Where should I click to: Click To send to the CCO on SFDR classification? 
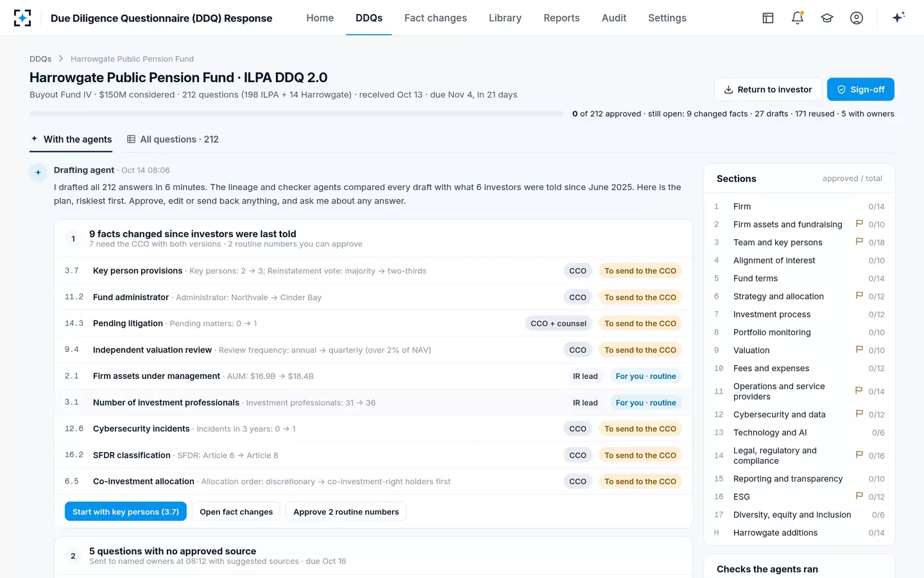pos(640,455)
